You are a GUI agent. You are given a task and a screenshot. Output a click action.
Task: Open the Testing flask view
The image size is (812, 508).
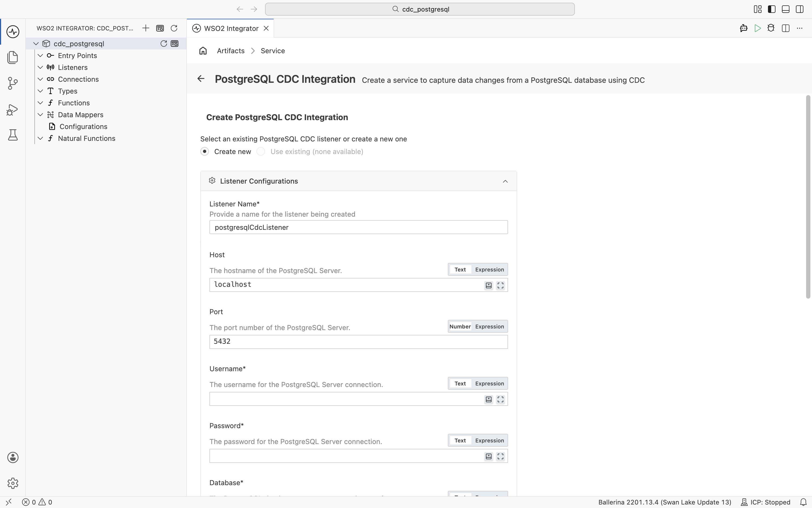[13, 135]
